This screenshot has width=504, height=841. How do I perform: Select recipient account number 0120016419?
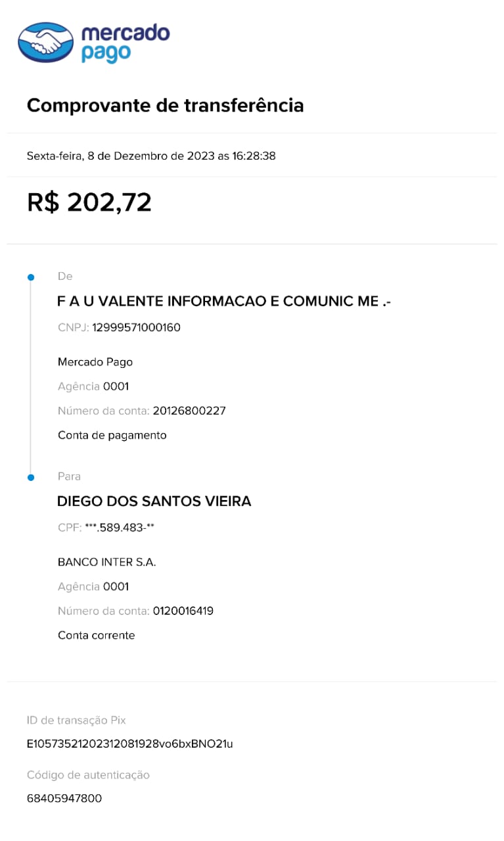coord(183,610)
